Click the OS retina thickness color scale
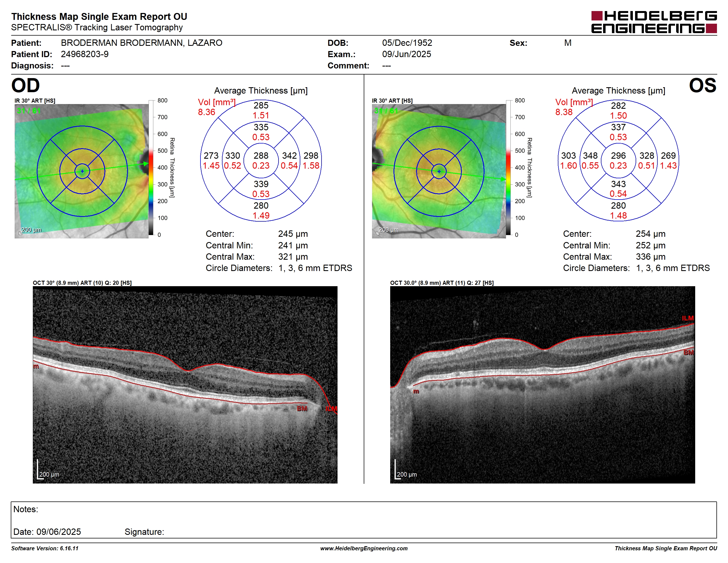Screen dimensions: 728x563 [508, 168]
